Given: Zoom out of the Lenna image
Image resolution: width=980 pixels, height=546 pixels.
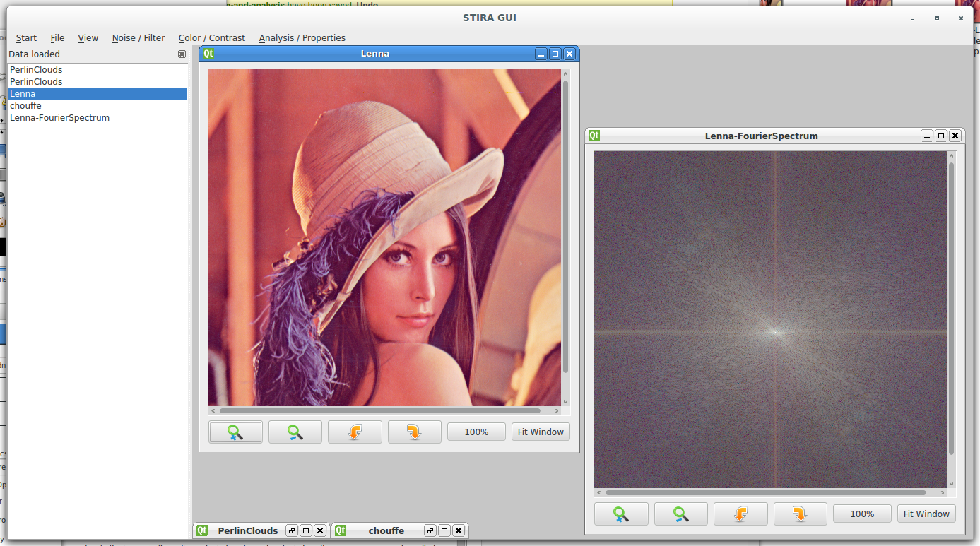Looking at the screenshot, I should click(x=295, y=432).
